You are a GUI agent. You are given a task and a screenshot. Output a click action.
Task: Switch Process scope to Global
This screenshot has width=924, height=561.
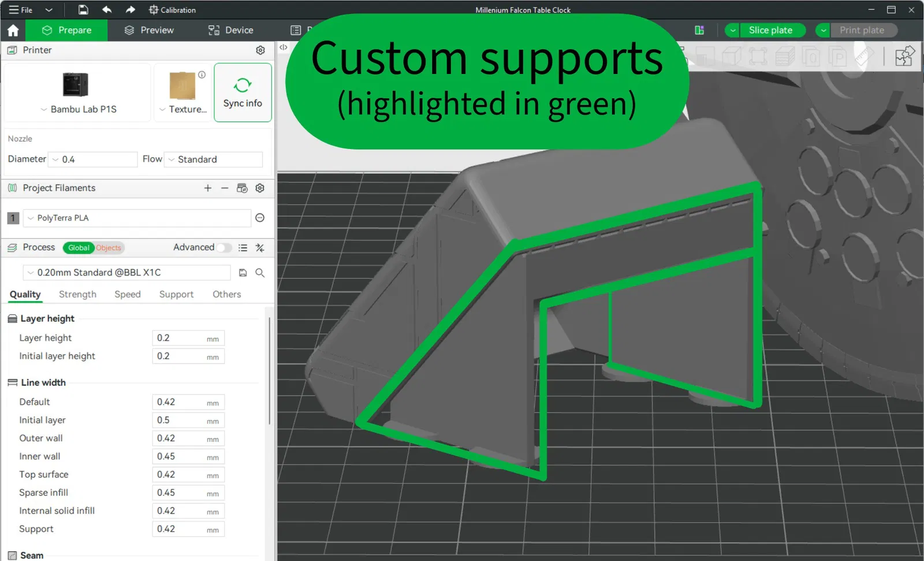tap(79, 248)
